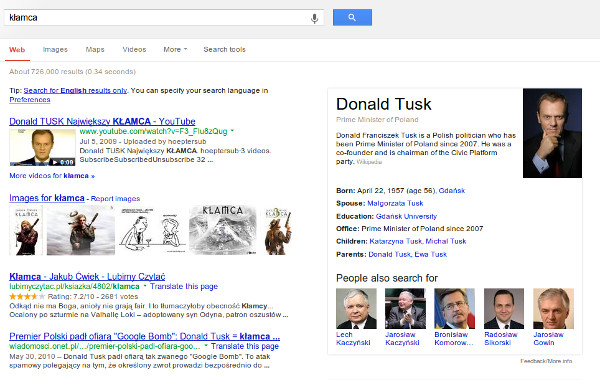Open Jarosław Gowin name link

coord(548,339)
